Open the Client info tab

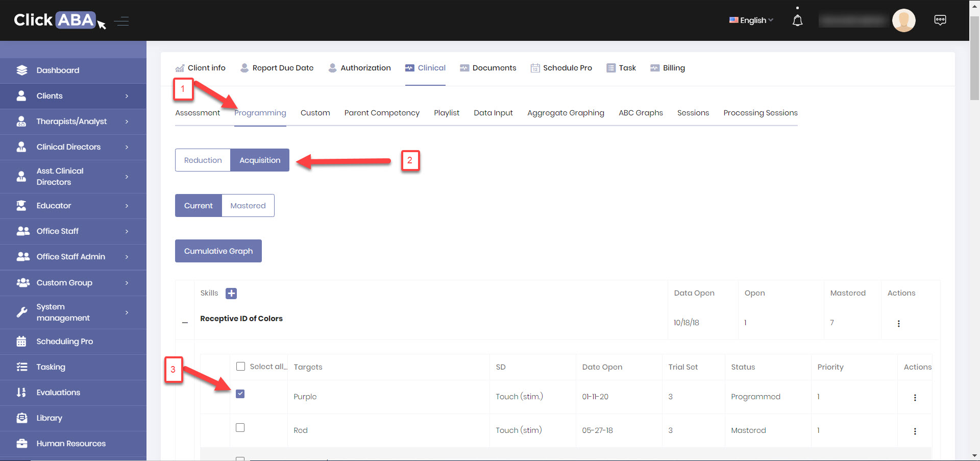pyautogui.click(x=200, y=68)
